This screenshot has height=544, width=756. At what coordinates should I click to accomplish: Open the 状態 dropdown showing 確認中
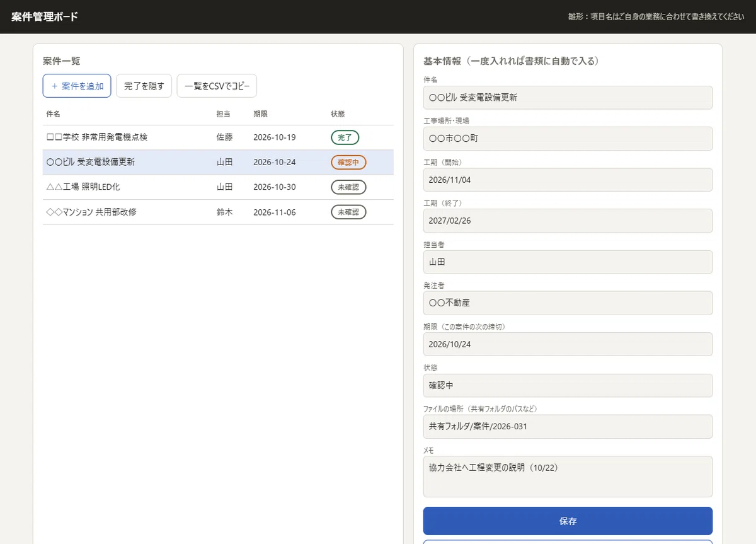(x=568, y=385)
